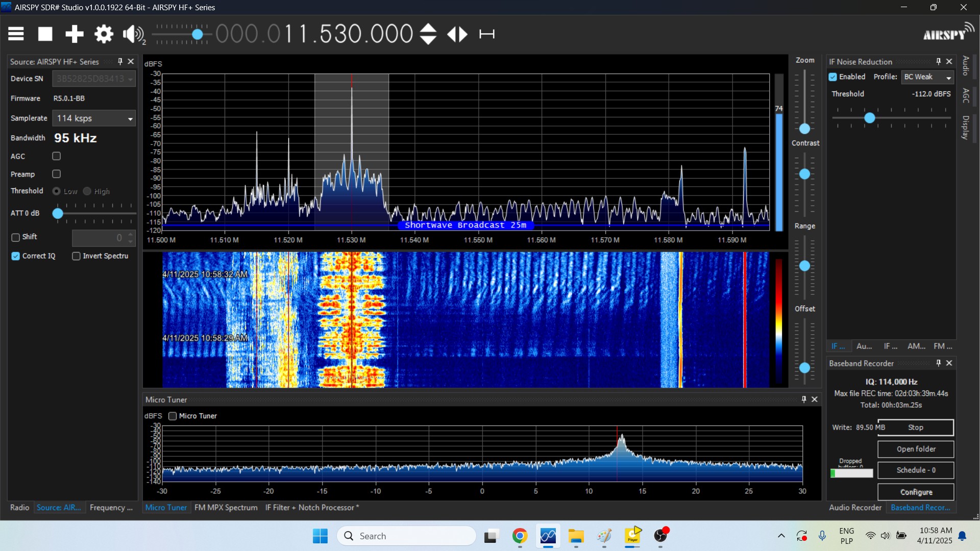Click the microphone tray icon
This screenshot has height=551, width=980.
click(822, 536)
